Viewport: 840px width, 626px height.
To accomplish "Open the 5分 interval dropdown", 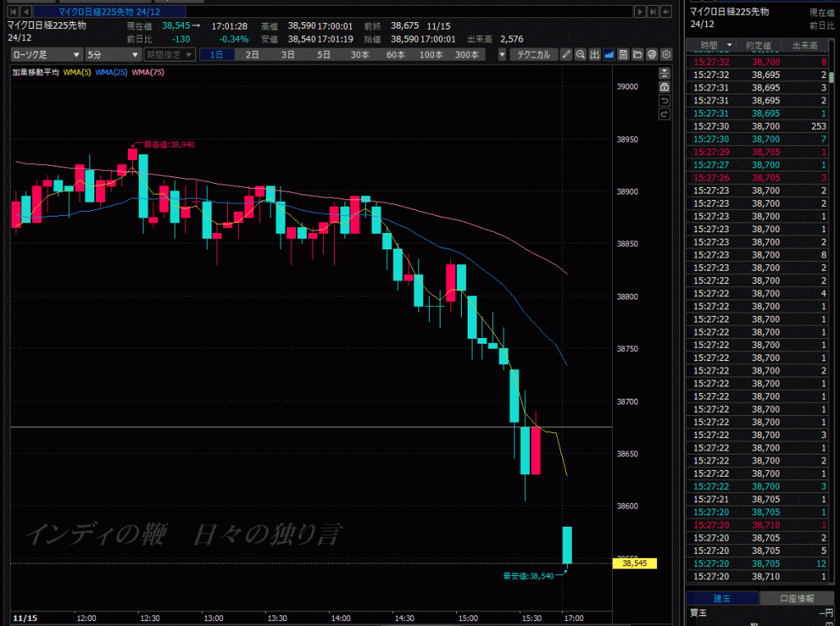I will coord(112,55).
